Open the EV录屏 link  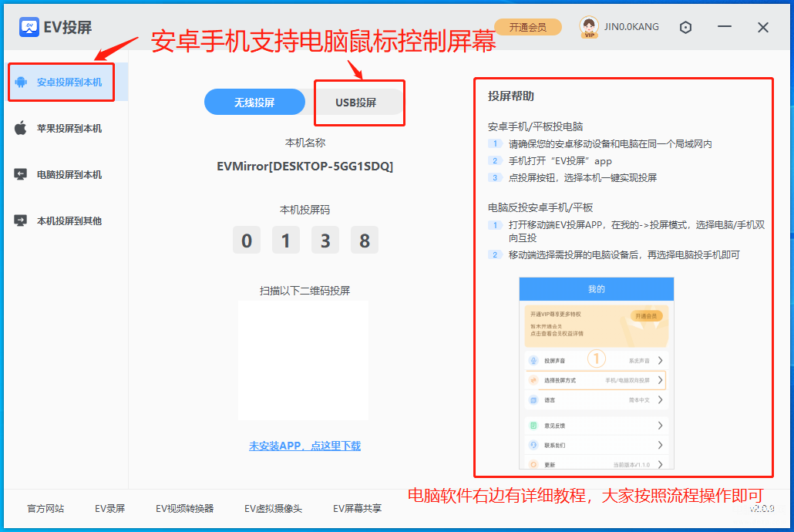click(x=110, y=508)
